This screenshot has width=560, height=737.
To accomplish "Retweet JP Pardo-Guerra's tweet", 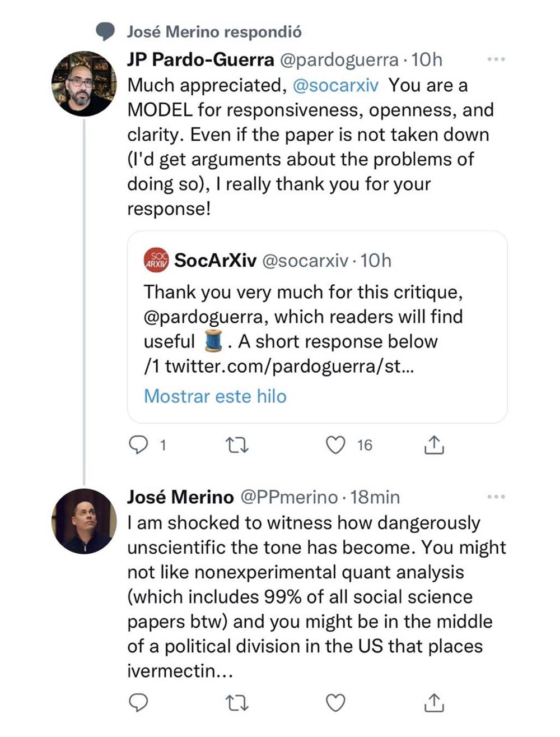I will point(236,445).
